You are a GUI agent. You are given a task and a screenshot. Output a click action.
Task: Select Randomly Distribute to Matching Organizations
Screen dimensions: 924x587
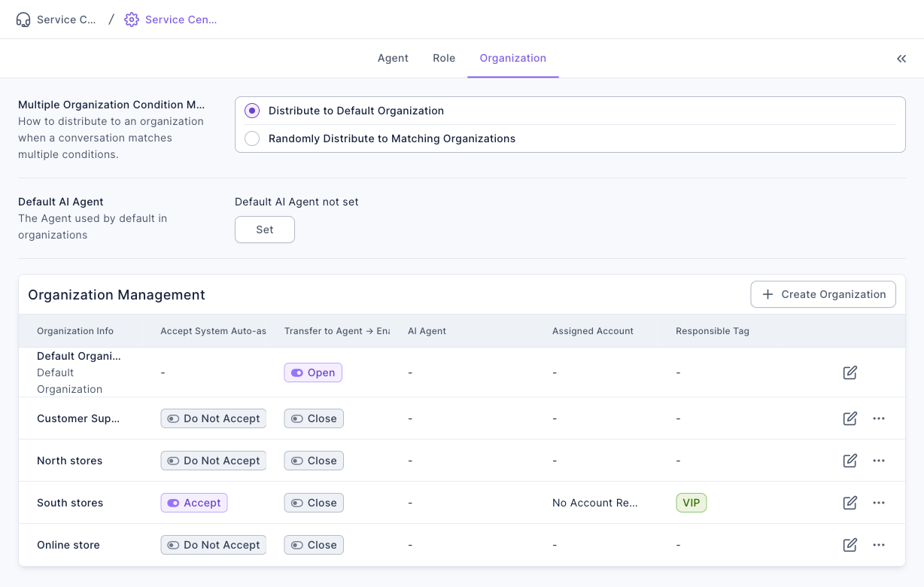[x=252, y=138]
